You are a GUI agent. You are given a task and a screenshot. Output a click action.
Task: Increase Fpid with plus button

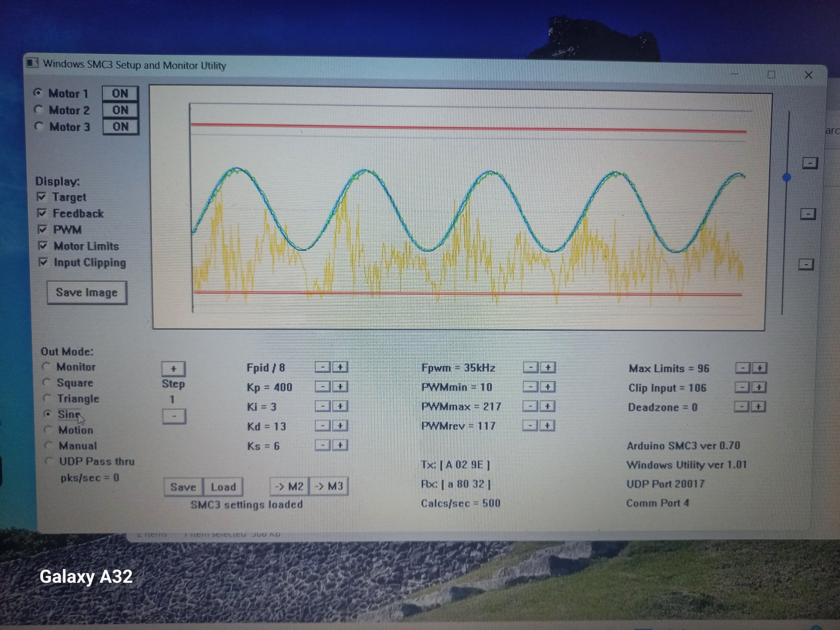340,367
